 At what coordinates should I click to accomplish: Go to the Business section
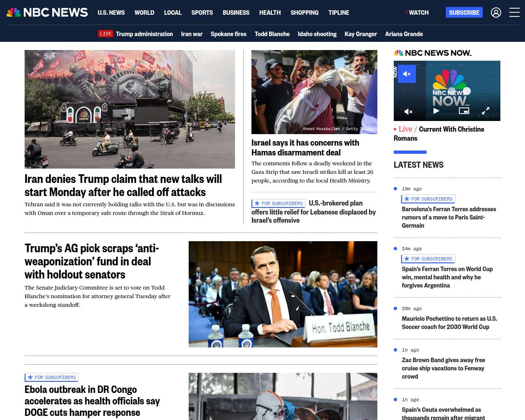click(x=236, y=13)
